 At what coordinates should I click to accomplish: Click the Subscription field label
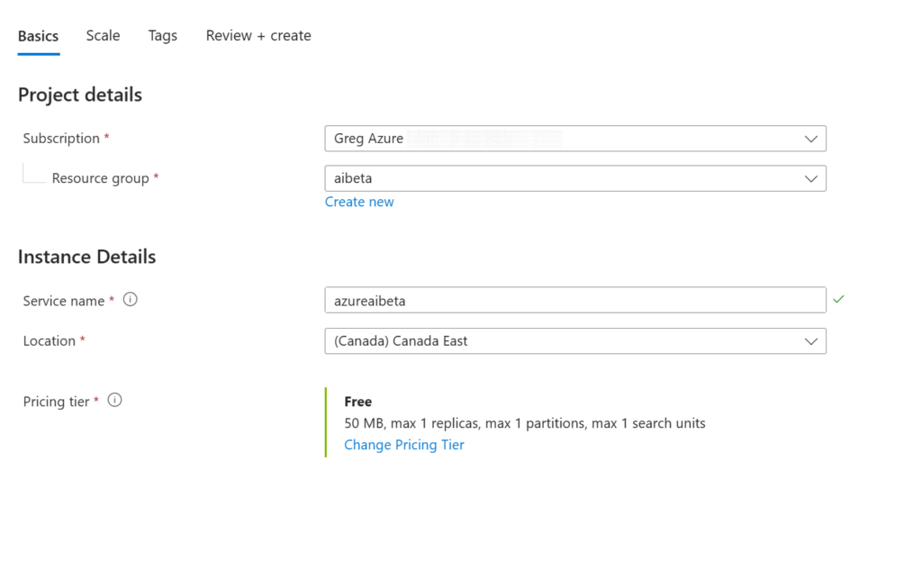pos(61,139)
